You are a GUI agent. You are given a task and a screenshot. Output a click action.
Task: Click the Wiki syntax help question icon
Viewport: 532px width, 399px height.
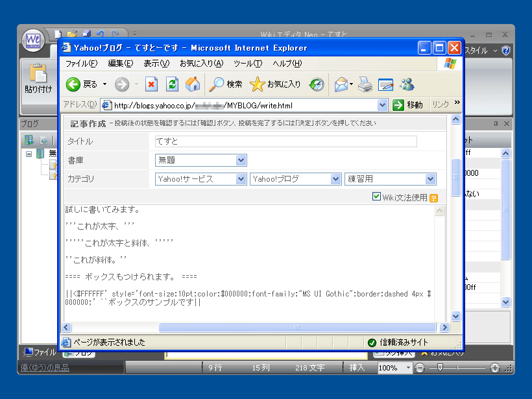coord(433,198)
